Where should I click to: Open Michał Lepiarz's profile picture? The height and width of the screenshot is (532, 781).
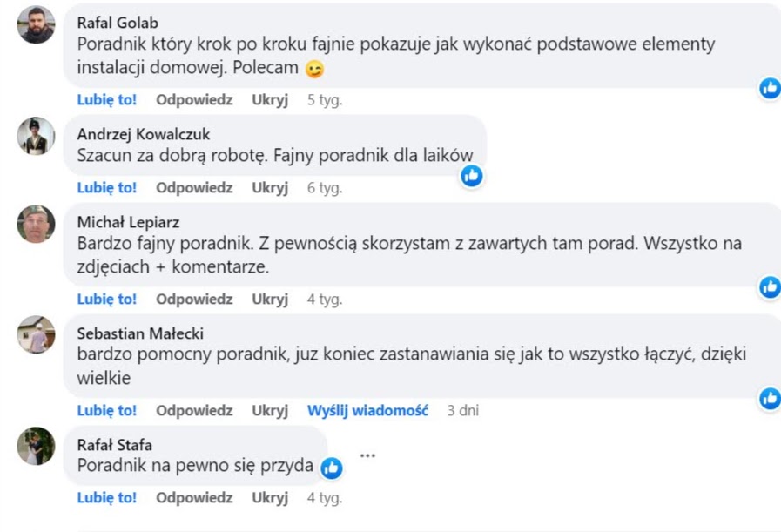(37, 224)
